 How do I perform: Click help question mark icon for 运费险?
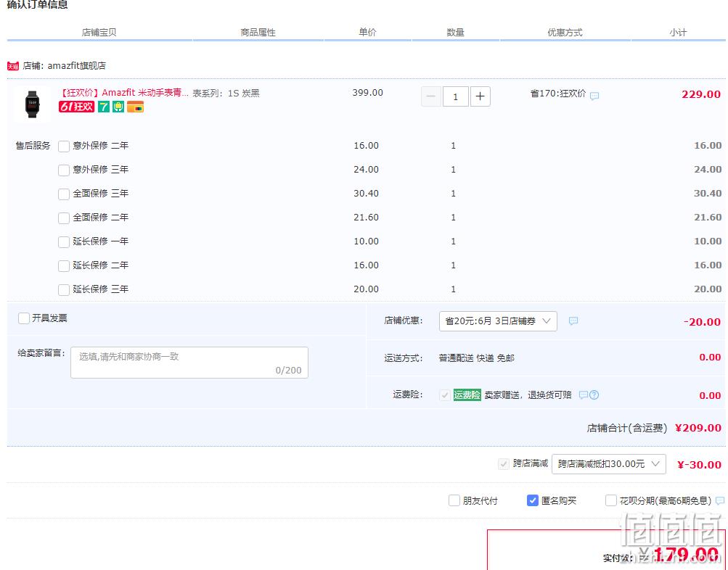[594, 395]
